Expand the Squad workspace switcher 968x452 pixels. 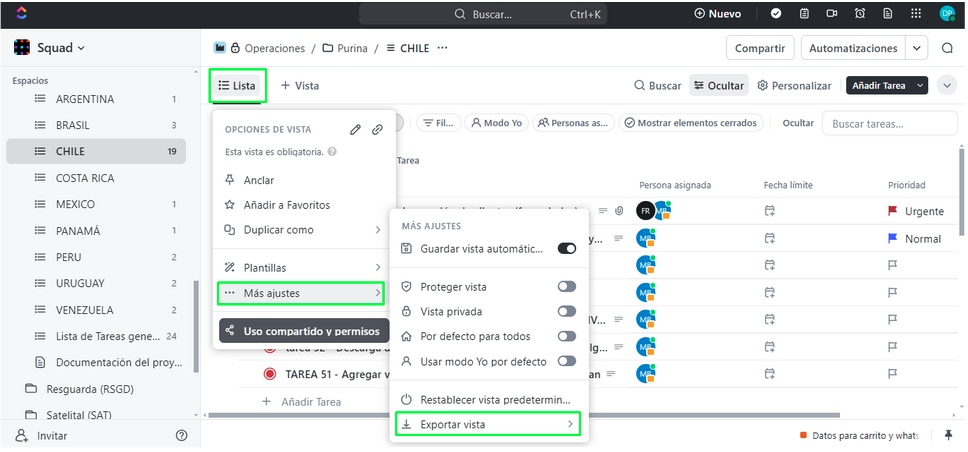(50, 48)
